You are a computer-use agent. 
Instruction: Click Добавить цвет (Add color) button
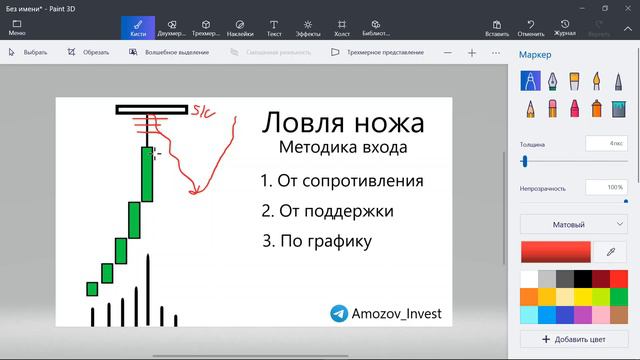pyautogui.click(x=574, y=339)
